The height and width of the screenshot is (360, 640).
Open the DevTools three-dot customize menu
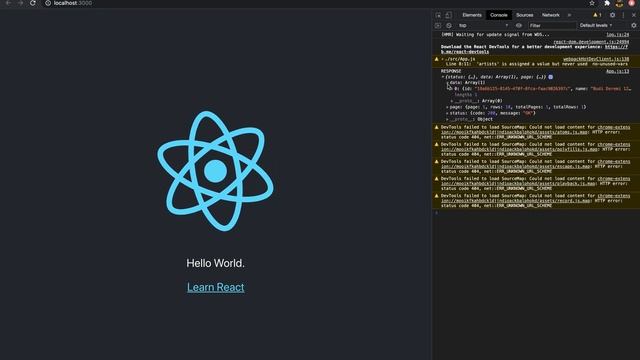coord(623,15)
